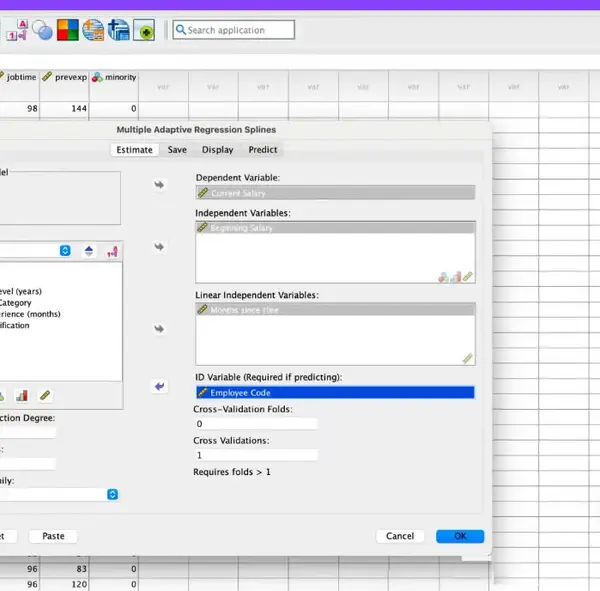Click the four colored squares toolbar icon
600x591 pixels.
(68, 30)
